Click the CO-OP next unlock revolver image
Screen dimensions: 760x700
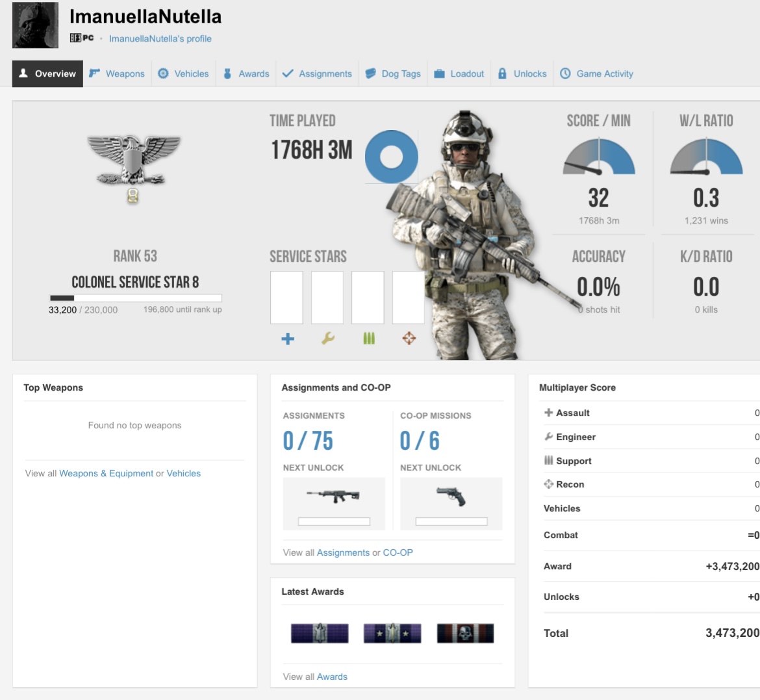[x=451, y=497]
